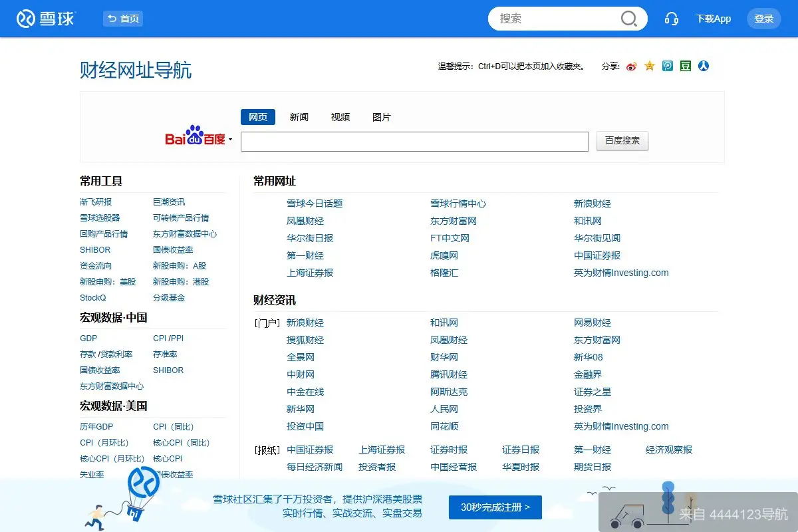Switch to the 新闻 search tab

pyautogui.click(x=299, y=116)
